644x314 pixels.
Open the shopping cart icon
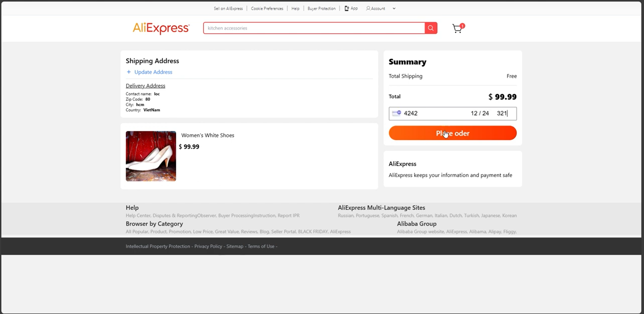(457, 29)
